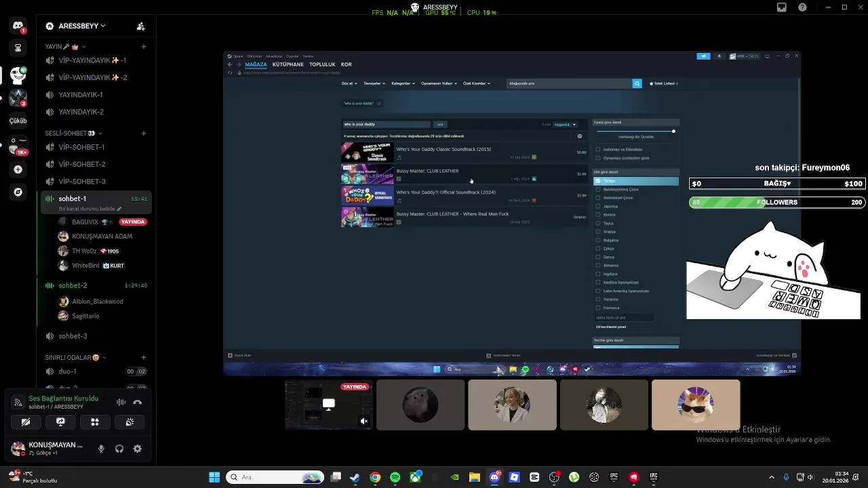
Task: Open voice activities launcher button
Action: click(x=95, y=422)
